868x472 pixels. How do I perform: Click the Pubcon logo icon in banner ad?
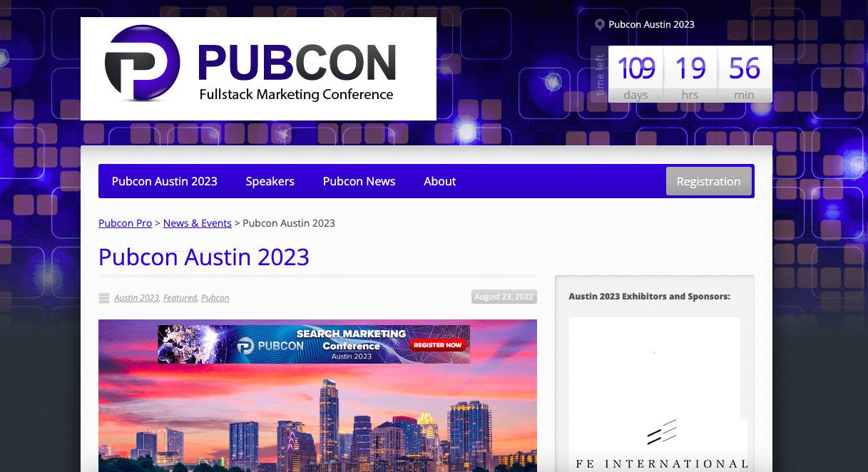point(245,346)
